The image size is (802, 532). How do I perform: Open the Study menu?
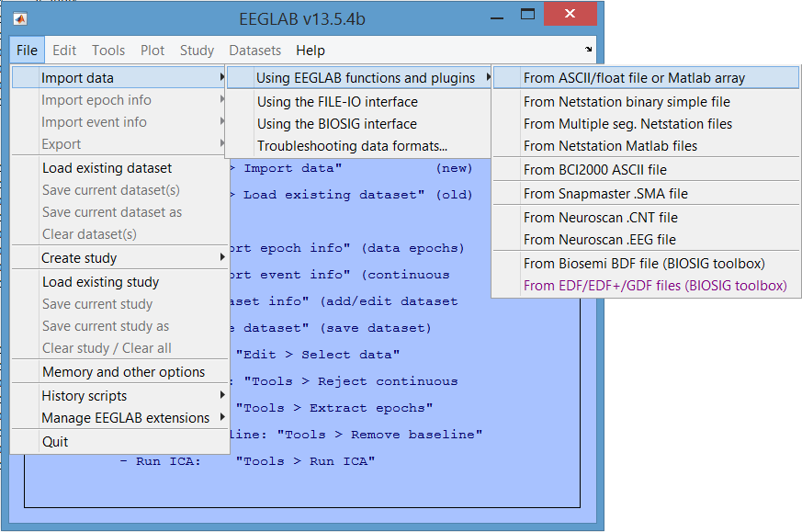(197, 51)
